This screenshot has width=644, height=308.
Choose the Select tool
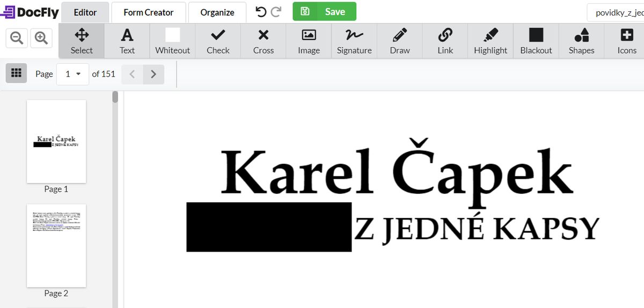coord(82,41)
